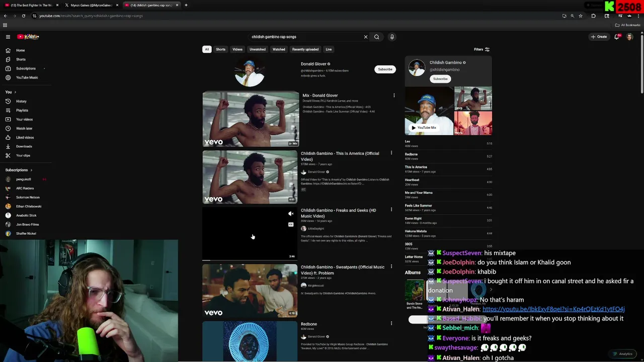The width and height of the screenshot is (644, 362).
Task: Open a new browser tab
Action: (186, 5)
